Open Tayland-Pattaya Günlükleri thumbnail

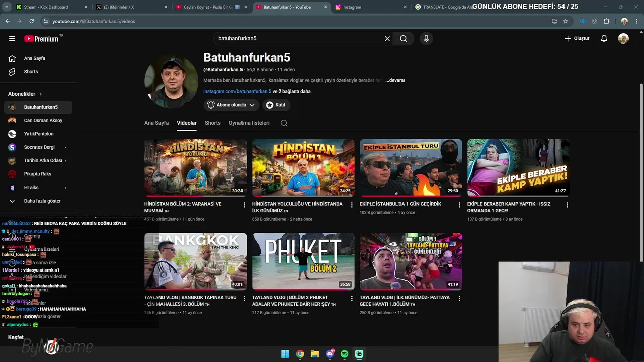point(411,261)
